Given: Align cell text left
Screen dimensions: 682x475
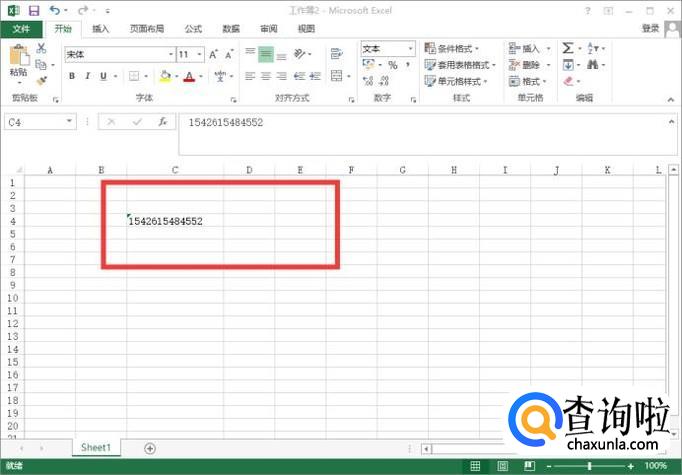Looking at the screenshot, I should (250, 76).
